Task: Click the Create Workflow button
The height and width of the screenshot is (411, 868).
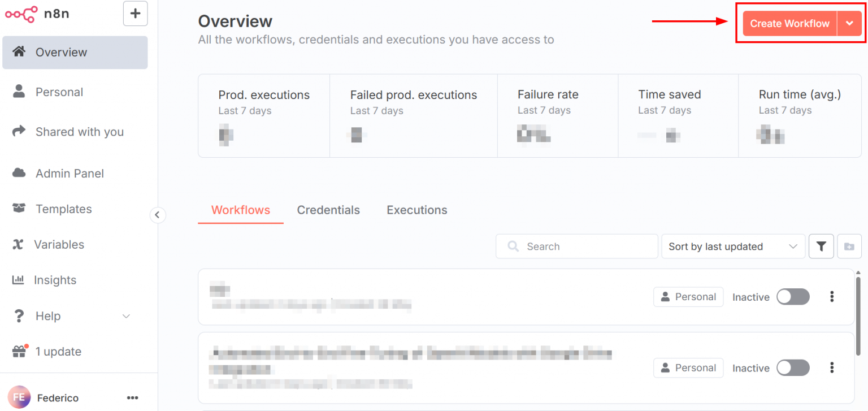Action: pos(789,24)
